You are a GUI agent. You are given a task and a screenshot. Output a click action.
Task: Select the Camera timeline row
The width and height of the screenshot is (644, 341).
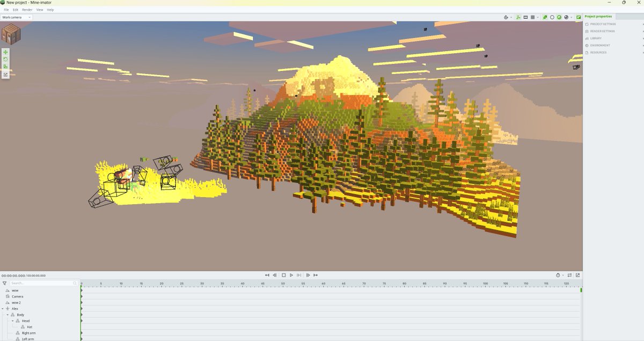40,296
